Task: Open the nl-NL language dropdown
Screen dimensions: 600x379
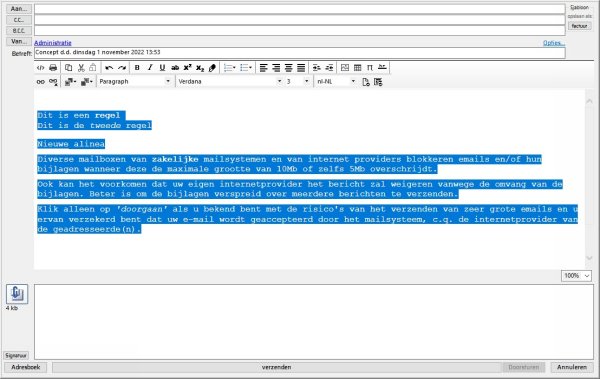Action: pos(336,82)
